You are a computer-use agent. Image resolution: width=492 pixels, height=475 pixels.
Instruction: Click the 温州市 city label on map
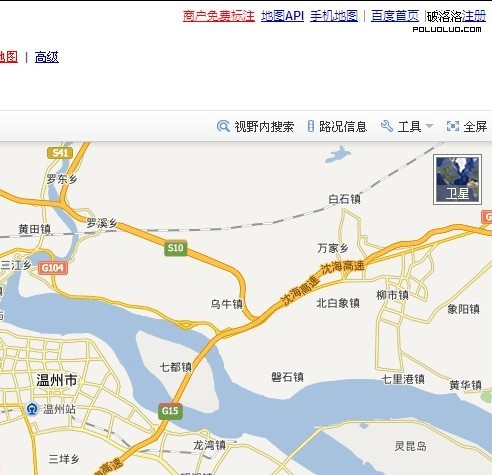[57, 380]
